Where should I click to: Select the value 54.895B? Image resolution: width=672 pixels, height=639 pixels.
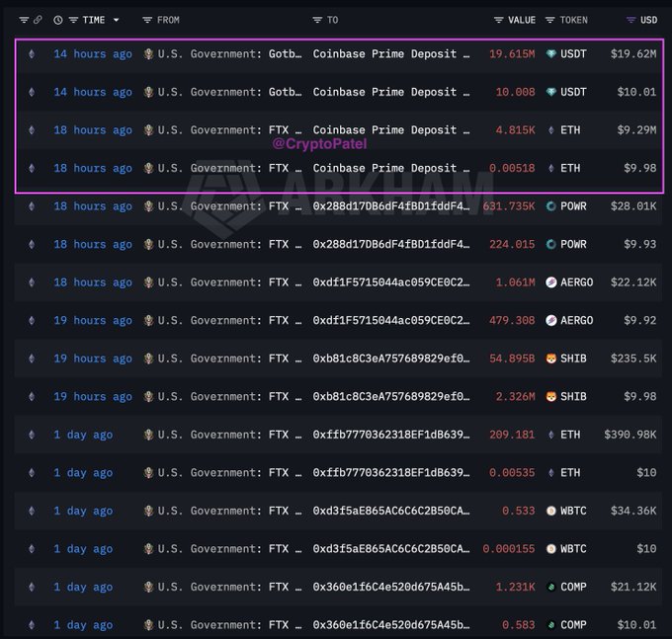click(x=512, y=359)
